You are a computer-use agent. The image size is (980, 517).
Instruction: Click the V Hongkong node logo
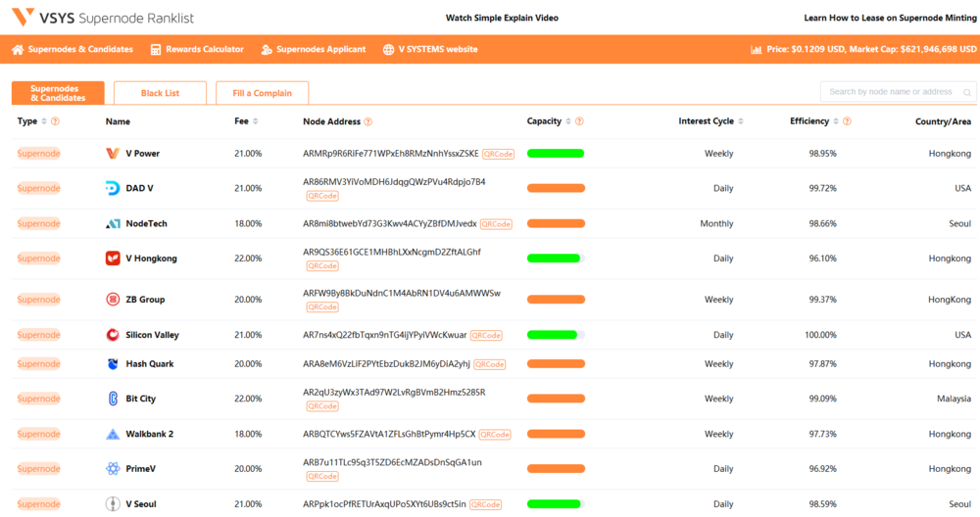click(x=113, y=258)
